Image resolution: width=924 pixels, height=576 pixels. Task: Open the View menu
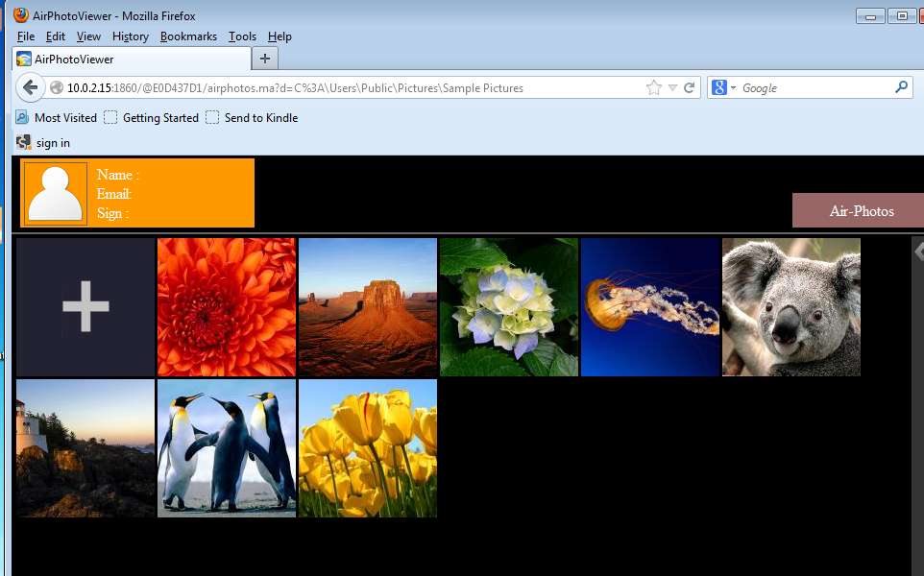pyautogui.click(x=89, y=36)
